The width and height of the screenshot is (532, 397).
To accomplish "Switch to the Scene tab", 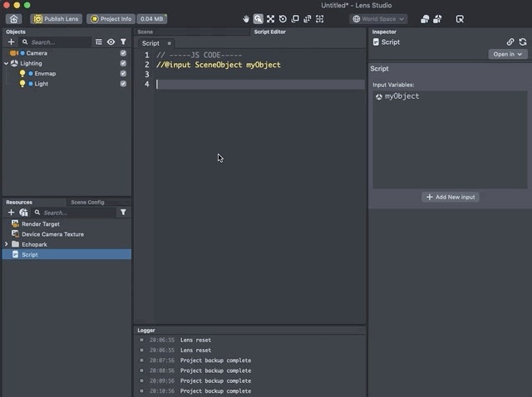I will [x=145, y=32].
